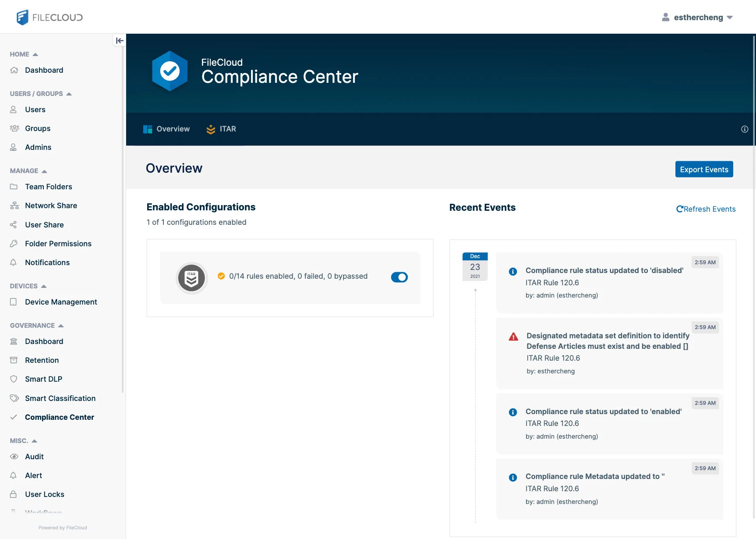Click '1 of 1 configurations enabled' text
This screenshot has width=756, height=539.
[x=196, y=222]
